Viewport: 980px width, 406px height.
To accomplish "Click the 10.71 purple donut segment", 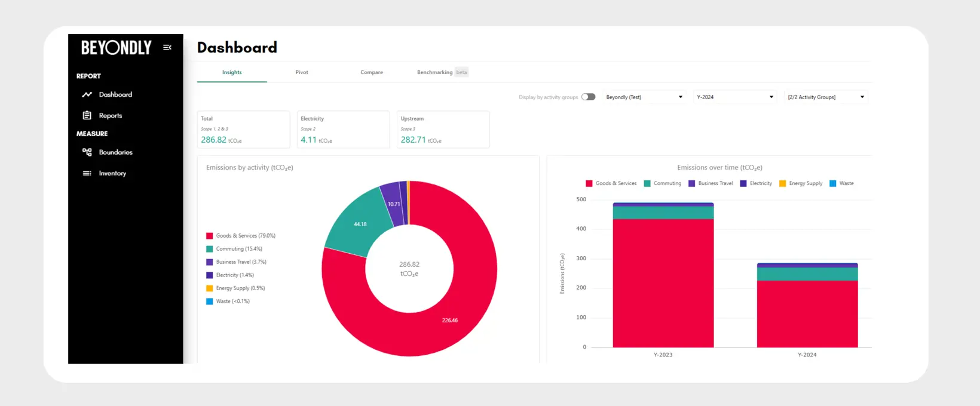I will click(x=393, y=204).
